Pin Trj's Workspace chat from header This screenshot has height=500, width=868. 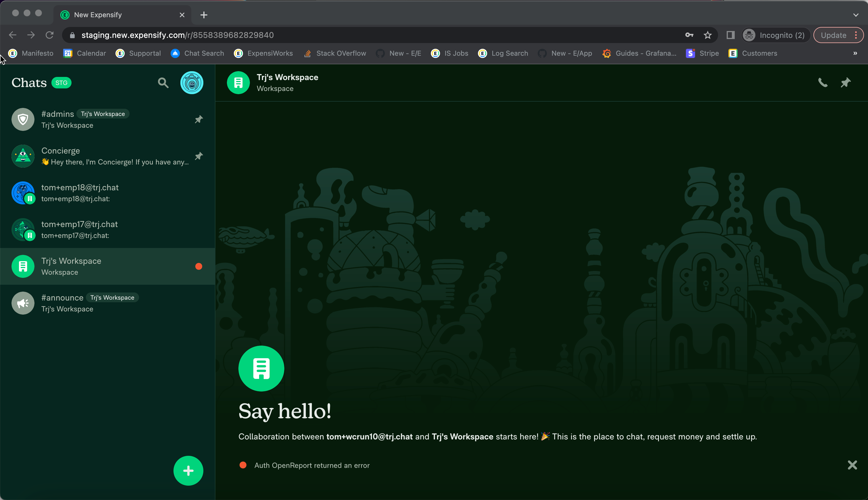[846, 83]
